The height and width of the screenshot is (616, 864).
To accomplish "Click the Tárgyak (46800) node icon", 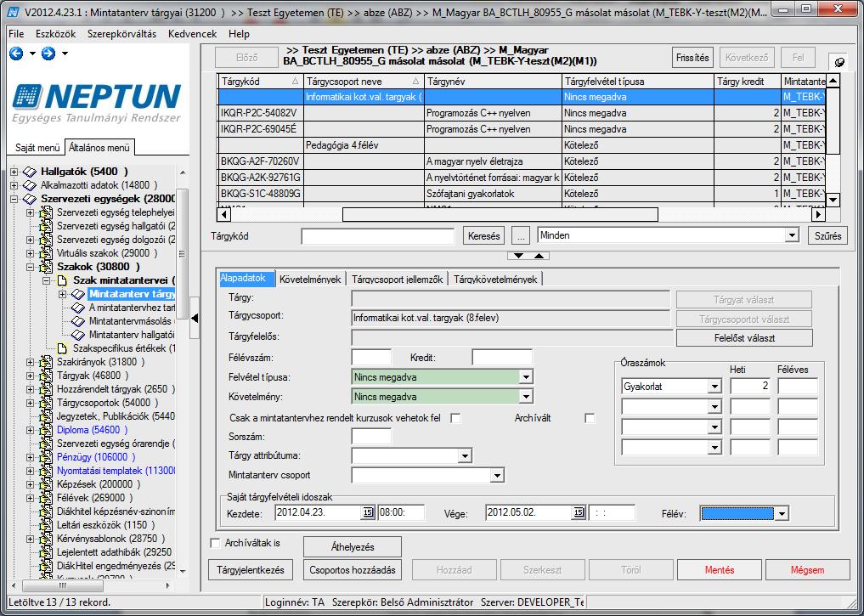I will (x=47, y=376).
